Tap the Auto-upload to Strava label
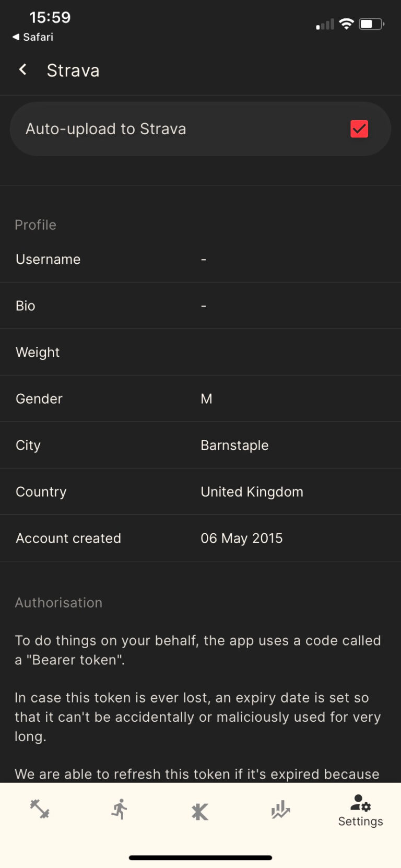Screen dimensions: 401x868 (106, 129)
